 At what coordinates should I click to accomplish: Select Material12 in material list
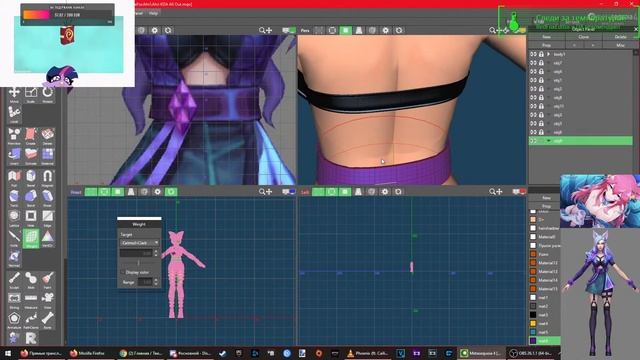[547, 263]
